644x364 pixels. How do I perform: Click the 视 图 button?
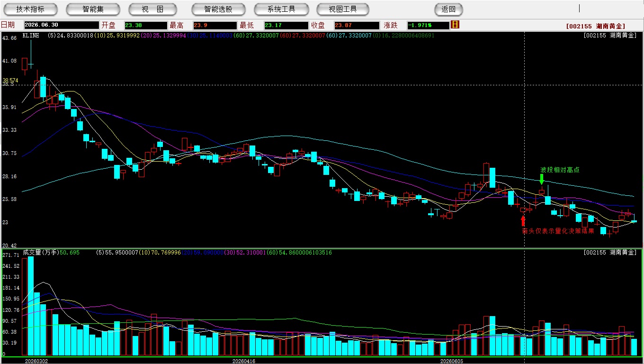[x=152, y=9]
